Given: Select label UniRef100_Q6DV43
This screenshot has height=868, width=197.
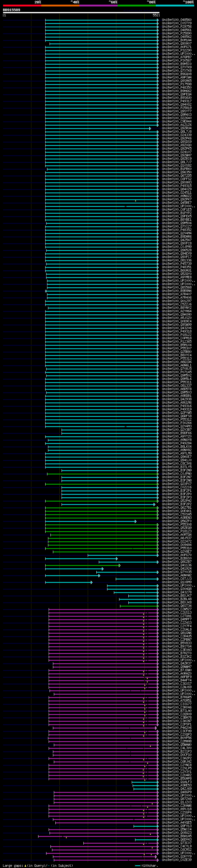Looking at the screenshot, I should (177, 840).
